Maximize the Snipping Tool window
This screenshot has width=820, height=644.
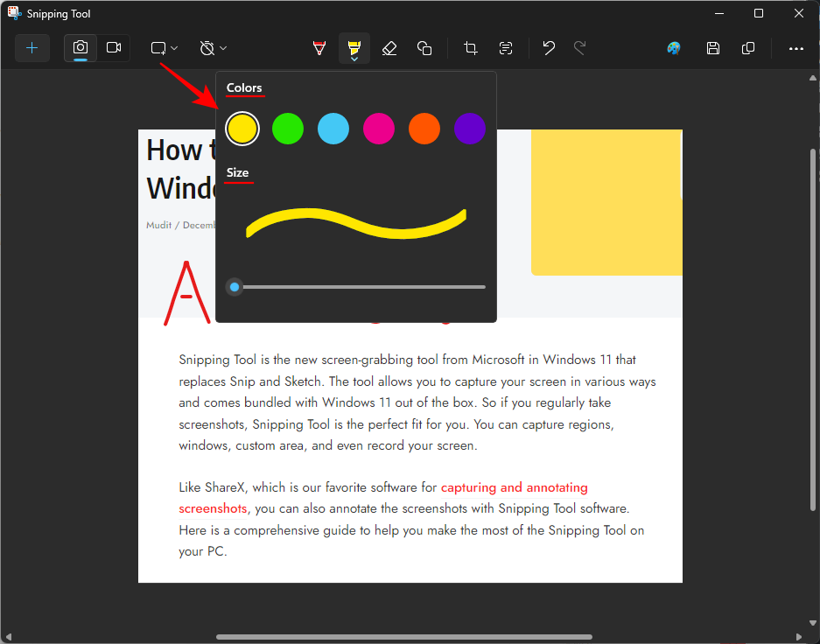[x=758, y=14]
